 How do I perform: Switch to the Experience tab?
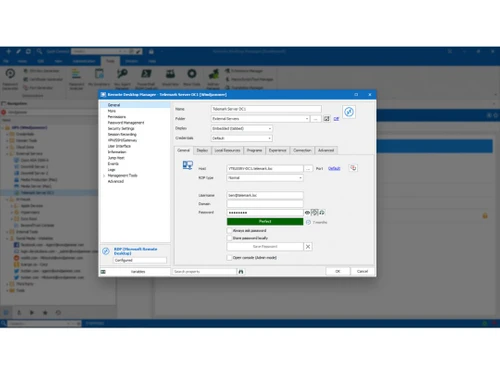coord(278,150)
